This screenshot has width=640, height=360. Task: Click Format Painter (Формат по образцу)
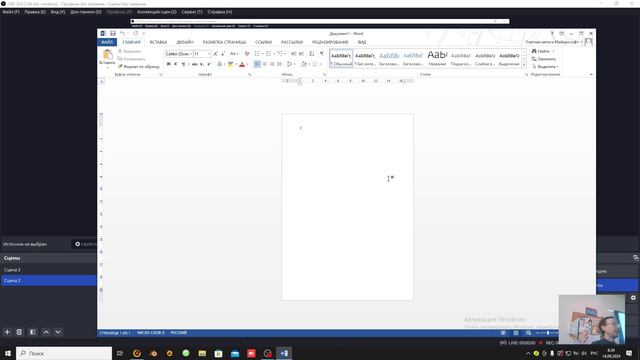(139, 66)
